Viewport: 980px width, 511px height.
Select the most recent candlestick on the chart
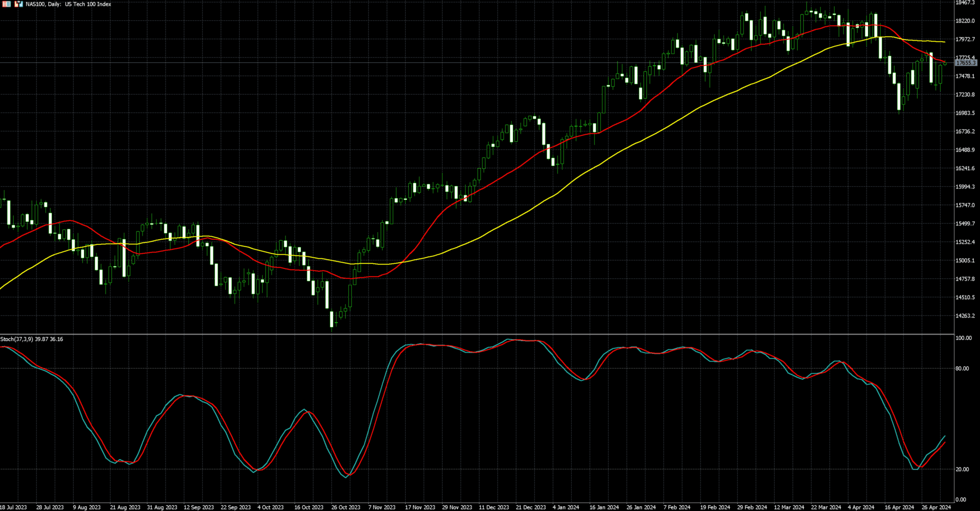[x=945, y=64]
